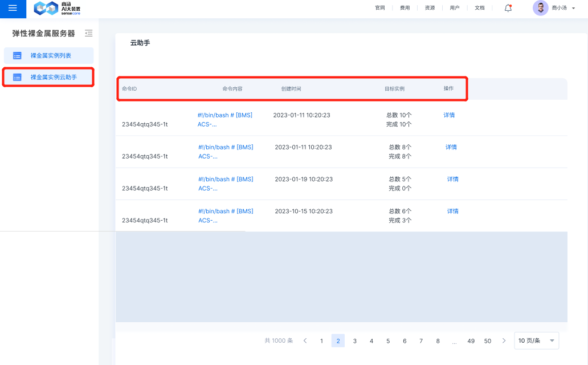
Task: Collapse the sidebar using the fold icon
Action: pyautogui.click(x=88, y=34)
